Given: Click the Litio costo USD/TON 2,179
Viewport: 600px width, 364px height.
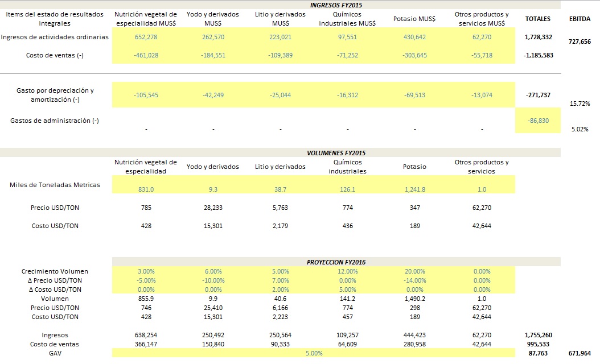Looking at the screenshot, I should tap(280, 226).
